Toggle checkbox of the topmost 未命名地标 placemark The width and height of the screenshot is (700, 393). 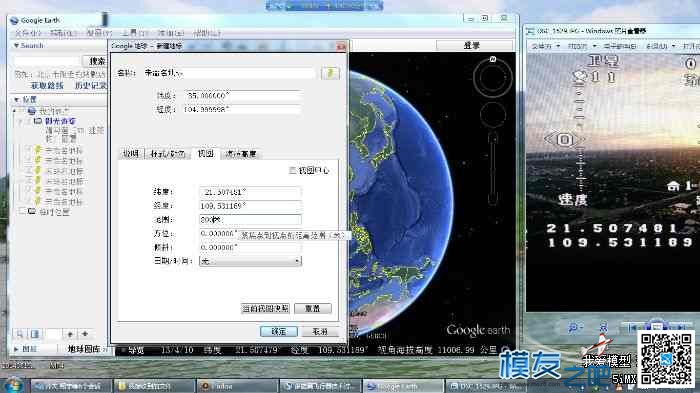coord(28,150)
